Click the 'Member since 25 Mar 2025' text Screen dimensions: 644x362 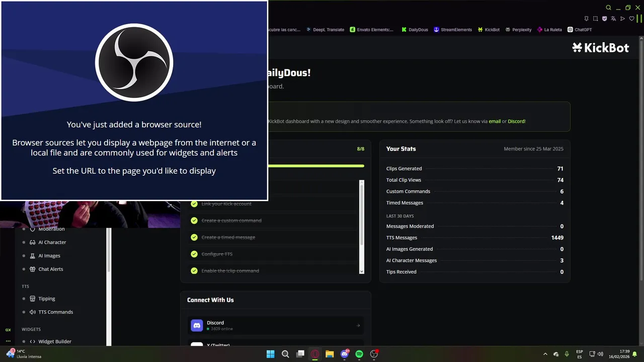click(x=533, y=149)
